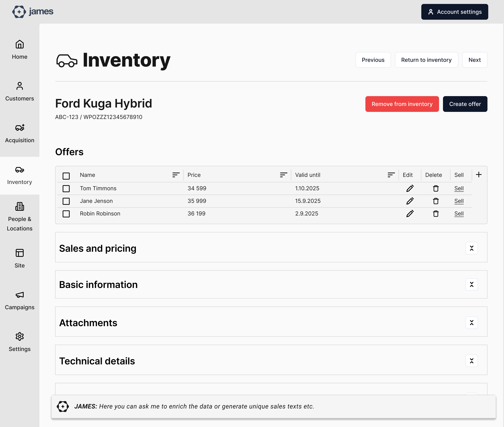
Task: Click the Offers heading
Action: (69, 152)
